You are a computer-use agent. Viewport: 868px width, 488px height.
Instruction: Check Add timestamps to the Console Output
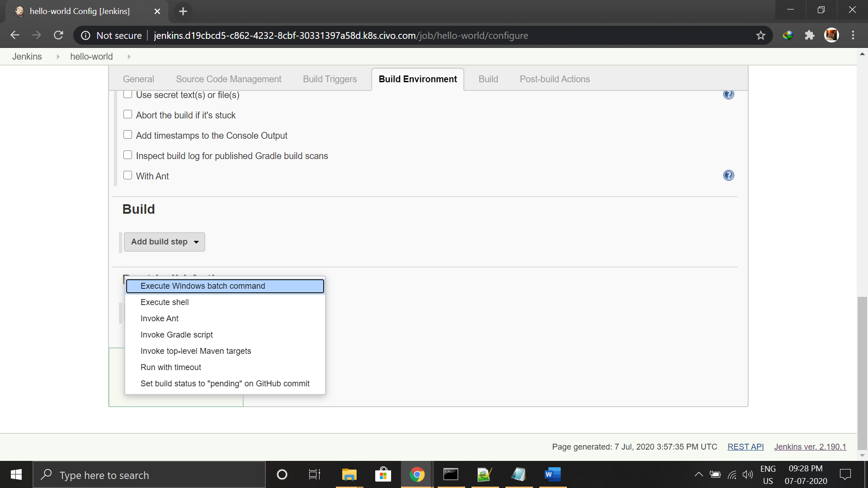[x=127, y=135]
